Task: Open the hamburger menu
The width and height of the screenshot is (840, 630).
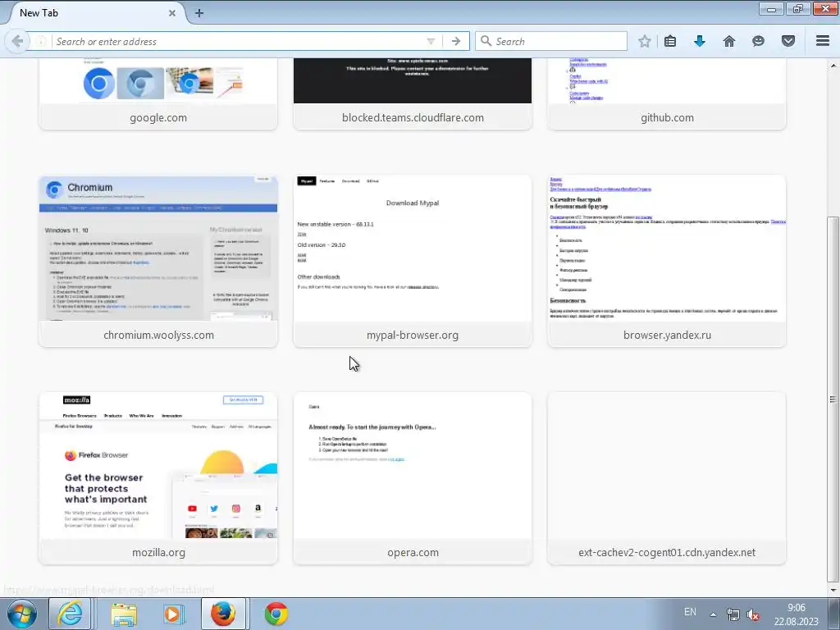Action: pos(823,41)
